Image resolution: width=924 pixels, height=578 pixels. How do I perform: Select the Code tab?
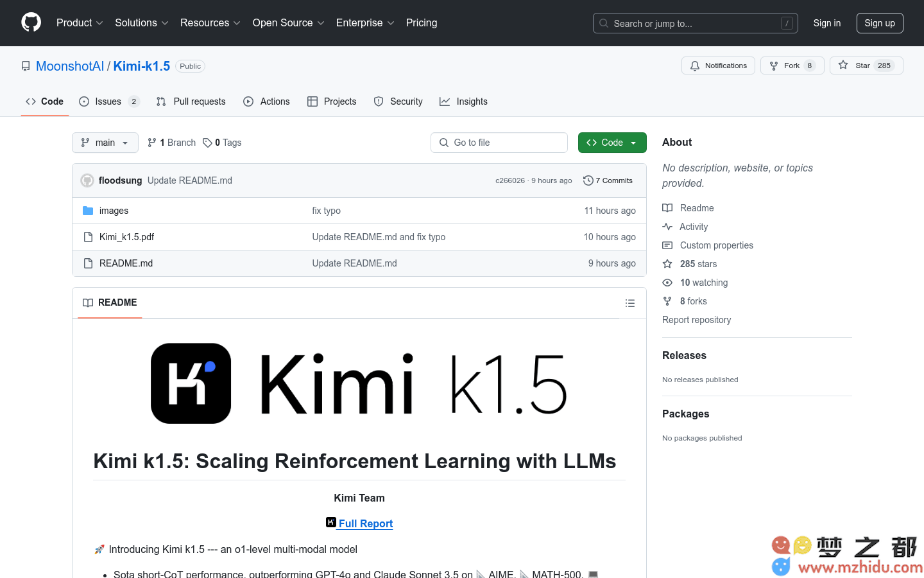pyautogui.click(x=44, y=101)
